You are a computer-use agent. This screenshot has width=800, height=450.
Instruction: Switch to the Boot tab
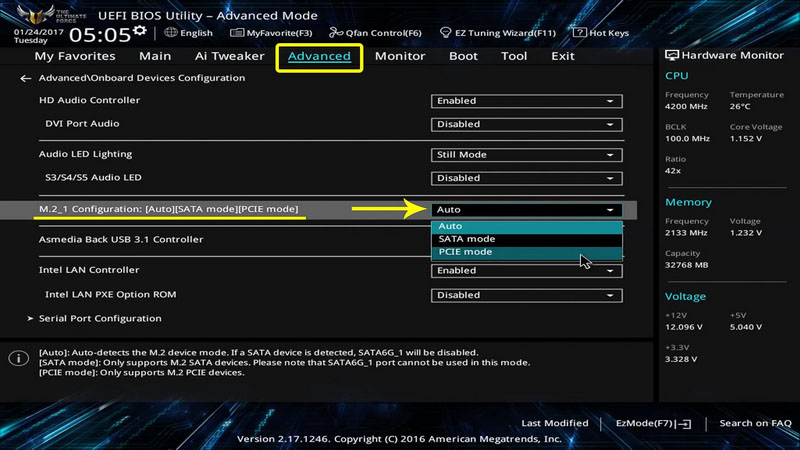pyautogui.click(x=463, y=56)
